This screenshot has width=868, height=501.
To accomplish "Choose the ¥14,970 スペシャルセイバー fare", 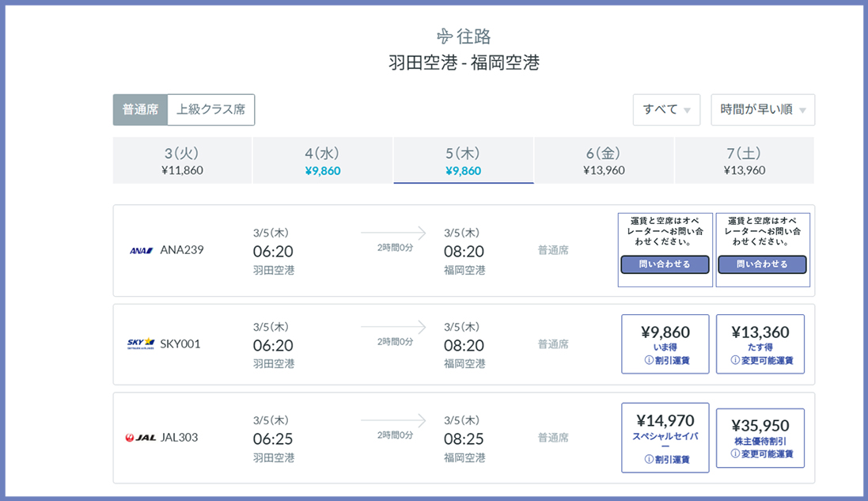I will [665, 437].
